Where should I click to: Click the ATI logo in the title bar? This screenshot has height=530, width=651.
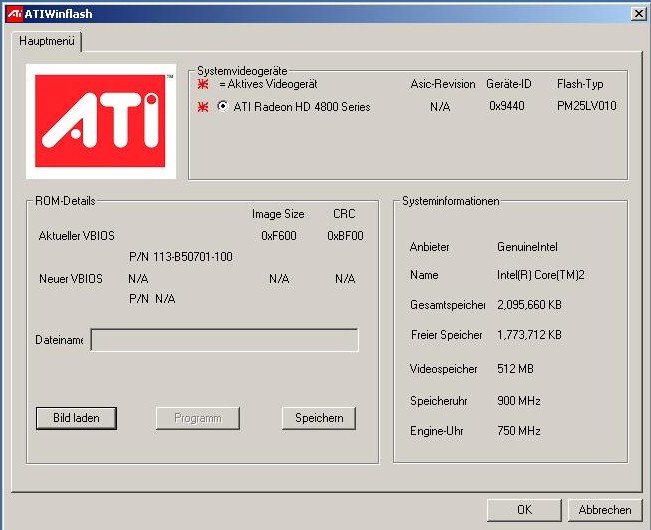coord(15,14)
